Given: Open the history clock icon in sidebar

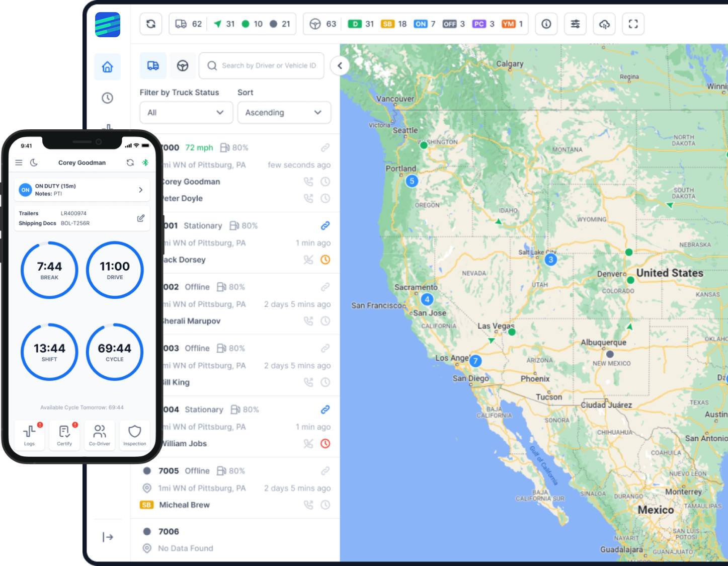Looking at the screenshot, I should (x=107, y=98).
